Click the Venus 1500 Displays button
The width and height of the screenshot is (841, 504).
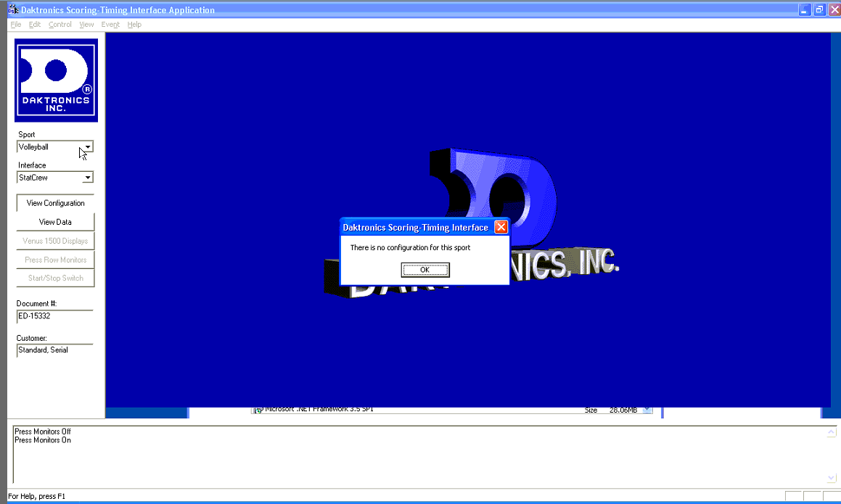55,241
